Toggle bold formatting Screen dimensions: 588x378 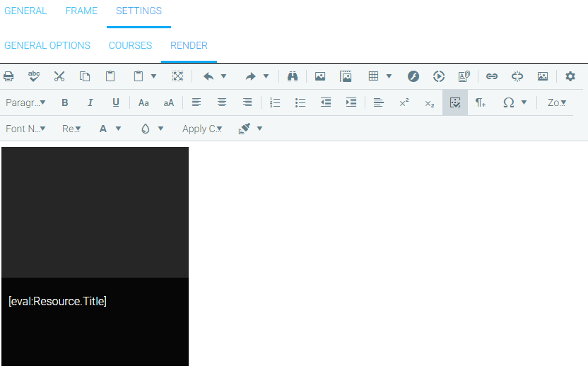pyautogui.click(x=65, y=102)
